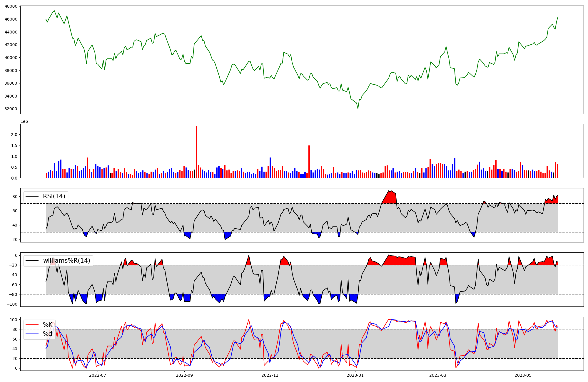Click the 48000 tick label on the price axis
Image resolution: width=588 pixels, height=382 pixels.
pos(11,6)
